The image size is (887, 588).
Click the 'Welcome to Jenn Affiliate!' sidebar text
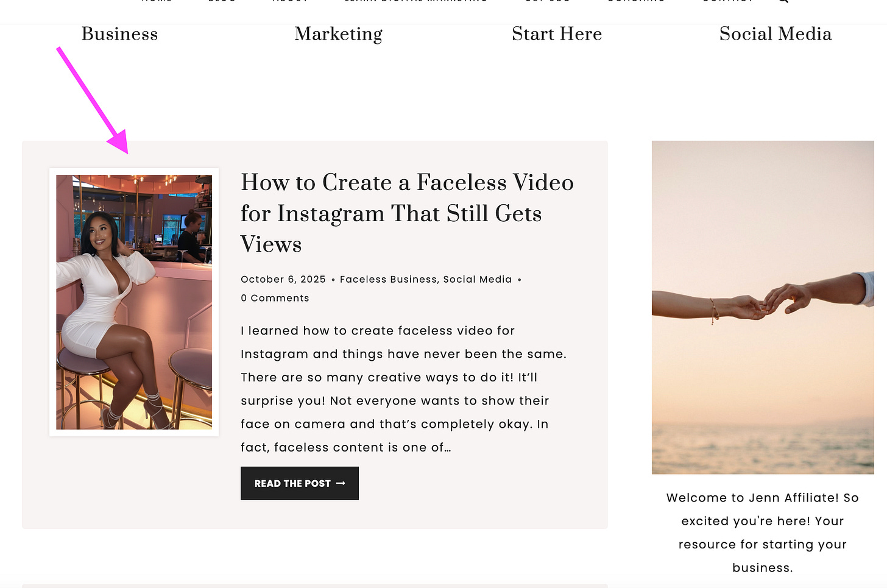(763, 533)
